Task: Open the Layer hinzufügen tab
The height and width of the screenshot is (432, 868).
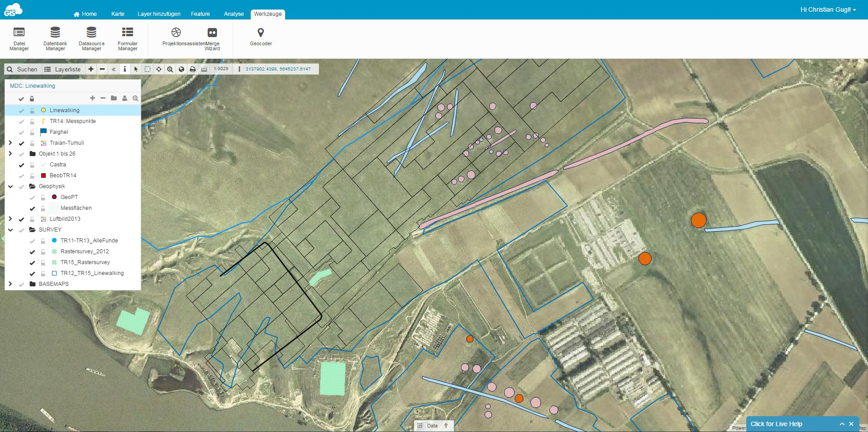Action: [x=159, y=14]
